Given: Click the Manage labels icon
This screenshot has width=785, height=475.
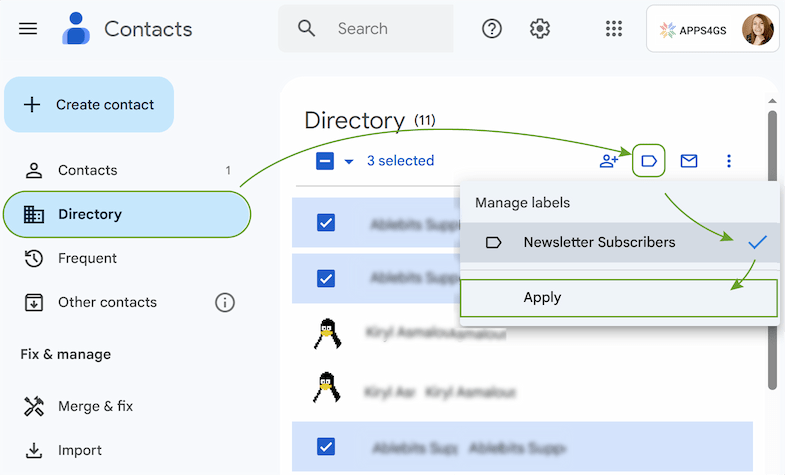Looking at the screenshot, I should coord(649,161).
